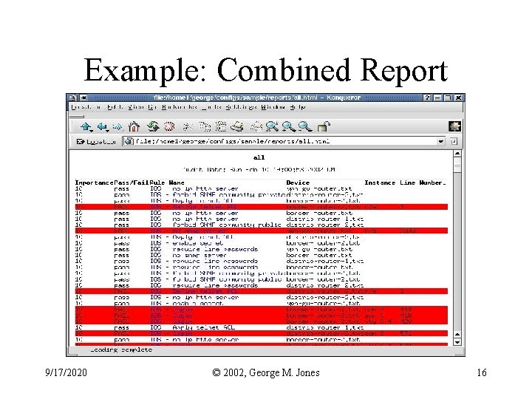Click the animated KDE gear logo

[x=454, y=126]
